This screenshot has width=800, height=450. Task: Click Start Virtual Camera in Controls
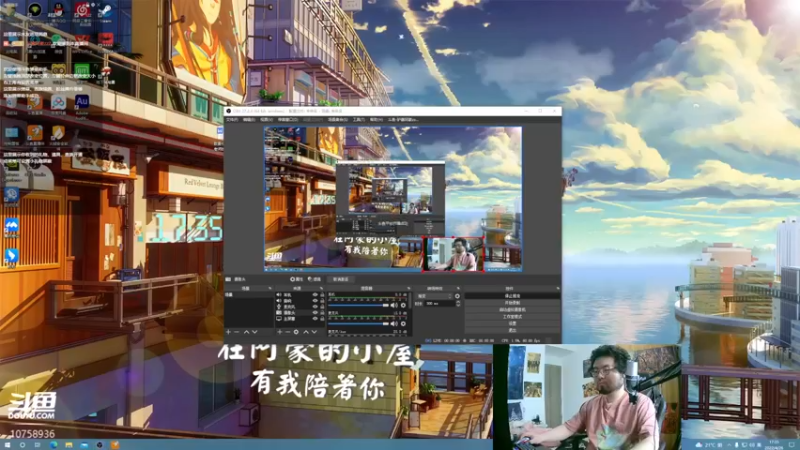tap(512, 310)
